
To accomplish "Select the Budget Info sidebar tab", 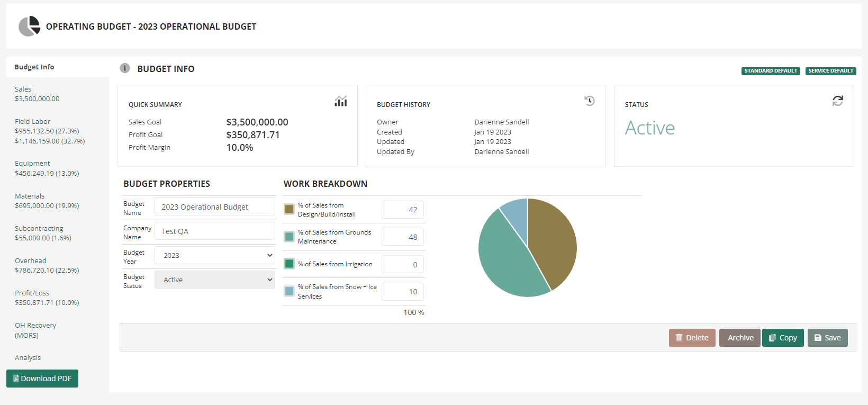I will (58, 67).
